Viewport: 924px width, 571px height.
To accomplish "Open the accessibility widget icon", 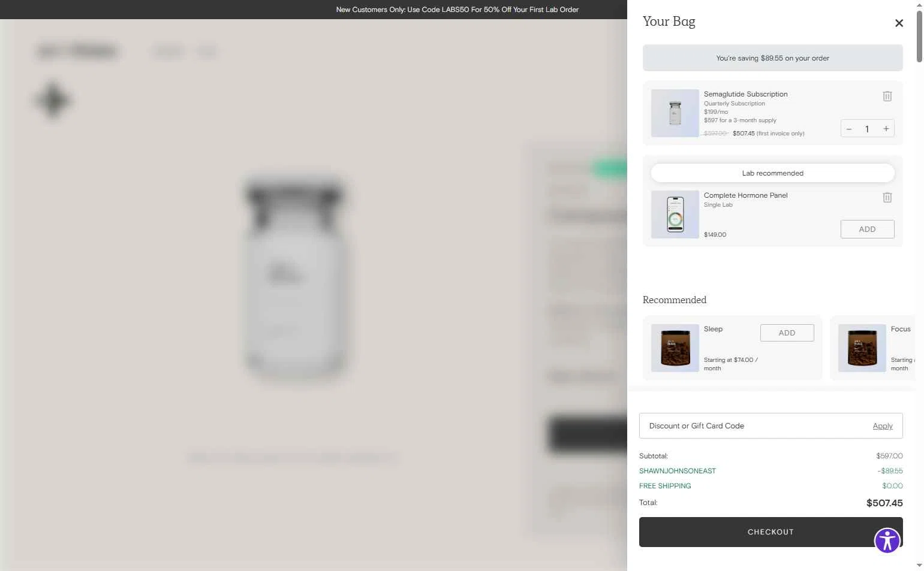I will (x=887, y=540).
